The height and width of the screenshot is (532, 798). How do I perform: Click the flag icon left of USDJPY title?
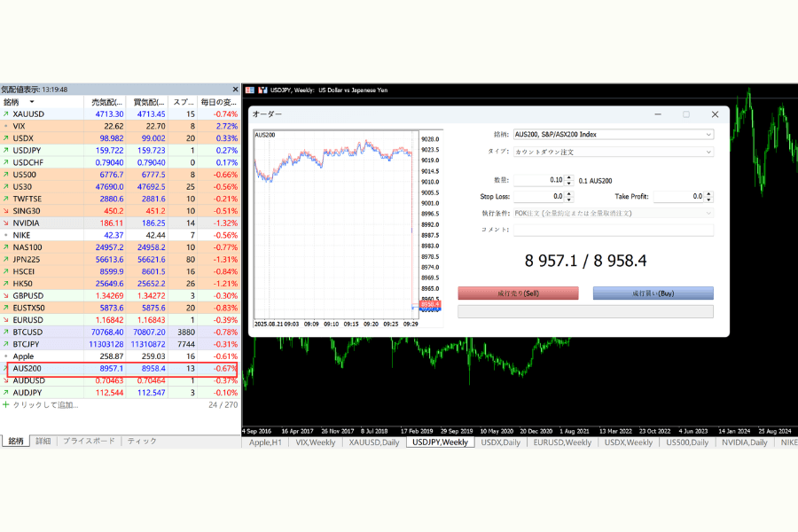point(250,90)
